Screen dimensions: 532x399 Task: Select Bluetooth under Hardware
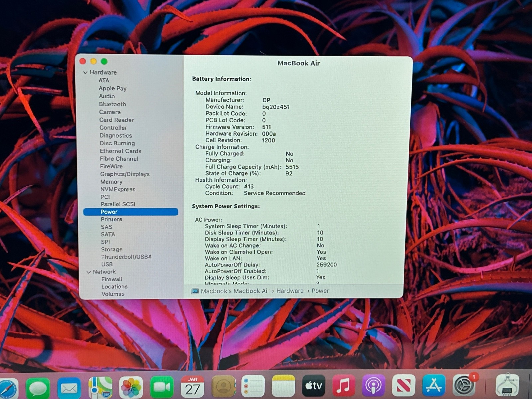point(112,104)
